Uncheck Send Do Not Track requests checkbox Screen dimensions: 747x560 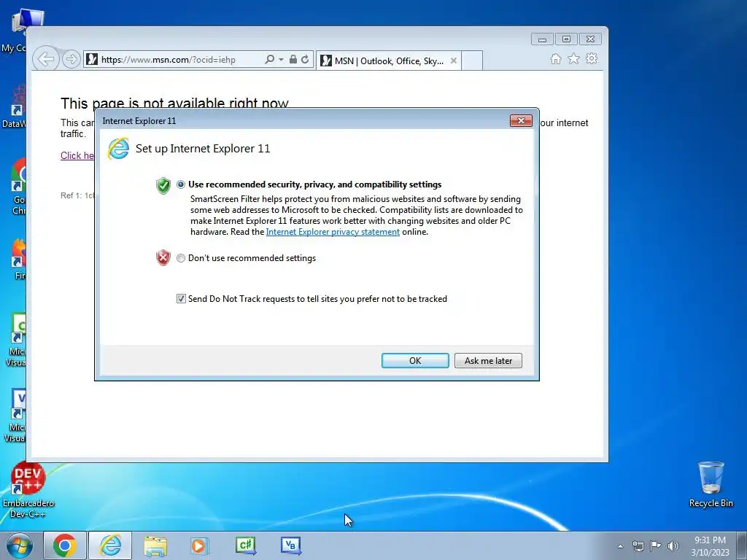[181, 298]
